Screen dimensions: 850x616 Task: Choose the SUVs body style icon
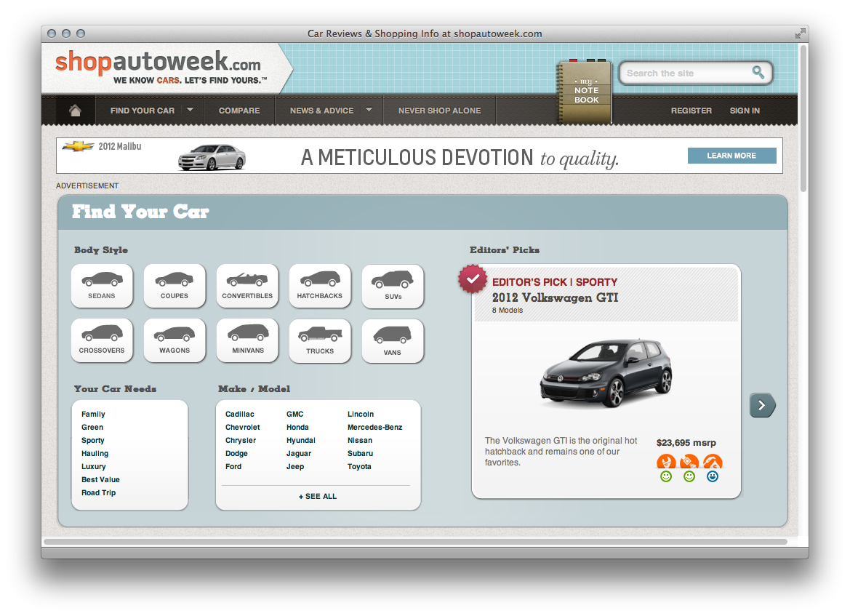click(x=393, y=287)
